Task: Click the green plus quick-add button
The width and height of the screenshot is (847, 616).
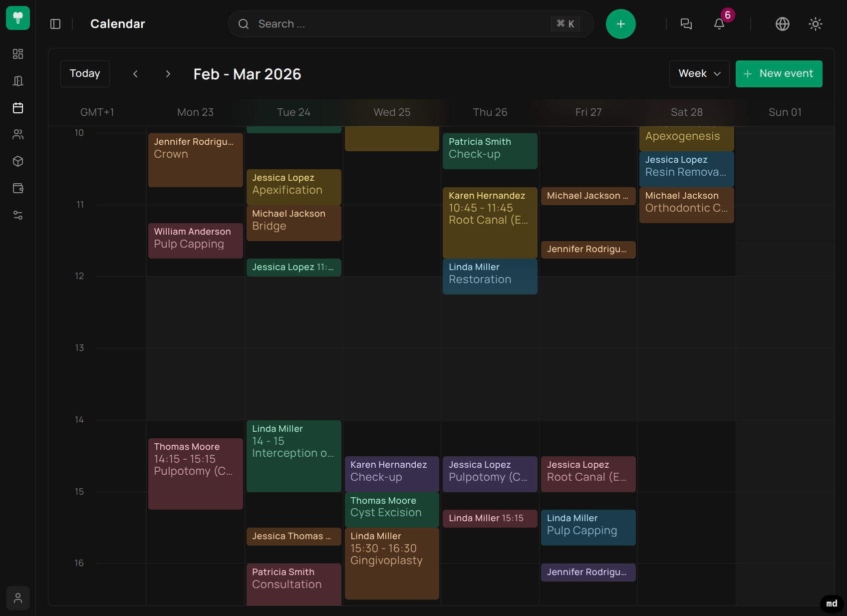Action: pos(620,24)
